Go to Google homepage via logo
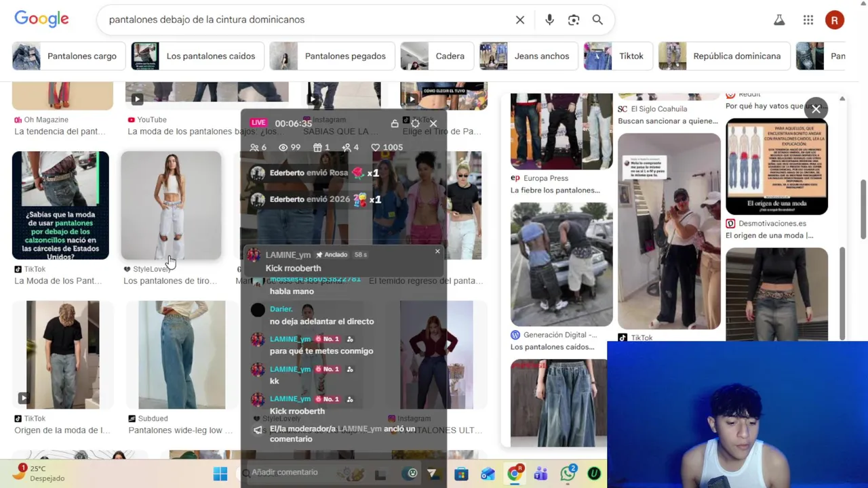868x488 pixels. coord(41,19)
